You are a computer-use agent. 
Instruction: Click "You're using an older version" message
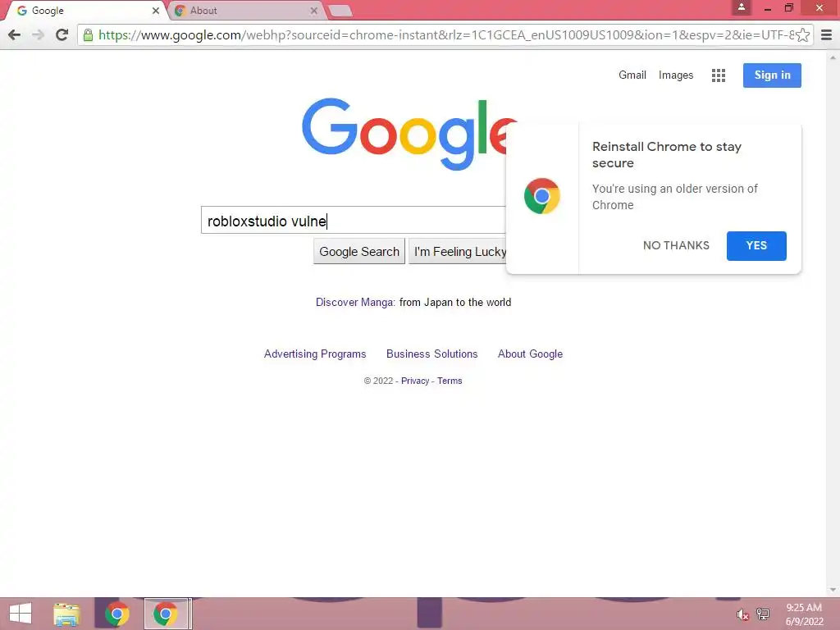click(674, 197)
